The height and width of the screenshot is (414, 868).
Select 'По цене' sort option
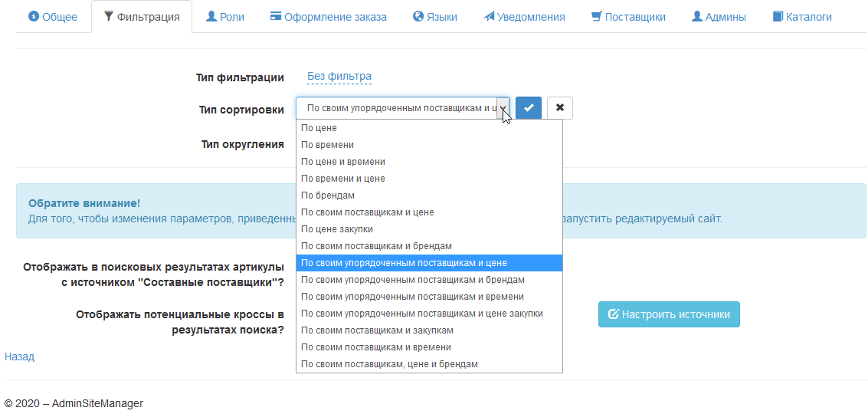coord(319,128)
